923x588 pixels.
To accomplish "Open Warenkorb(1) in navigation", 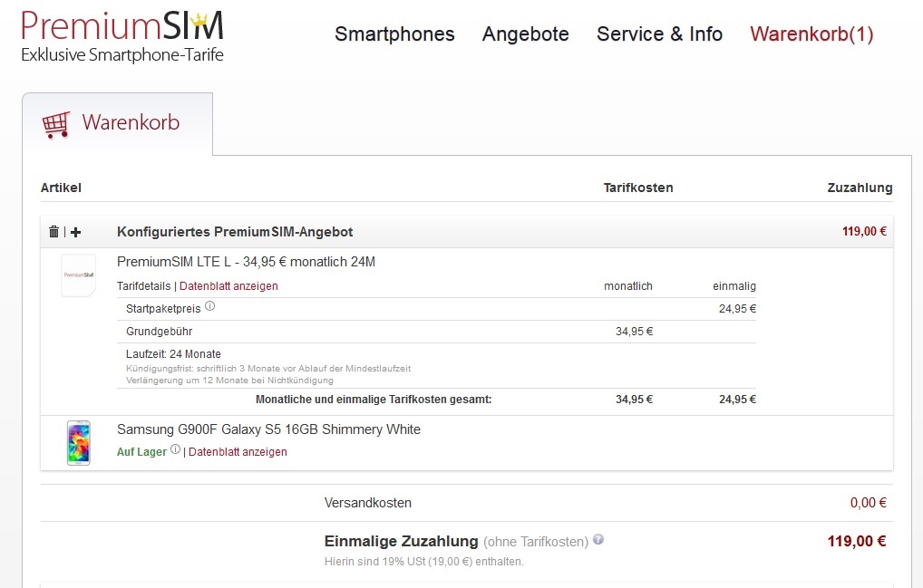I will [x=811, y=34].
